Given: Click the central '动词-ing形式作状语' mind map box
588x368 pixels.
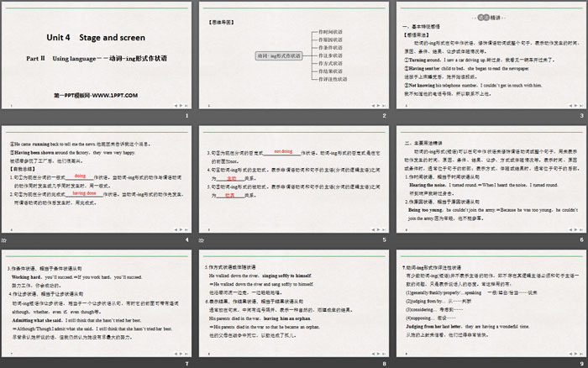Looking at the screenshot, I should click(277, 55).
